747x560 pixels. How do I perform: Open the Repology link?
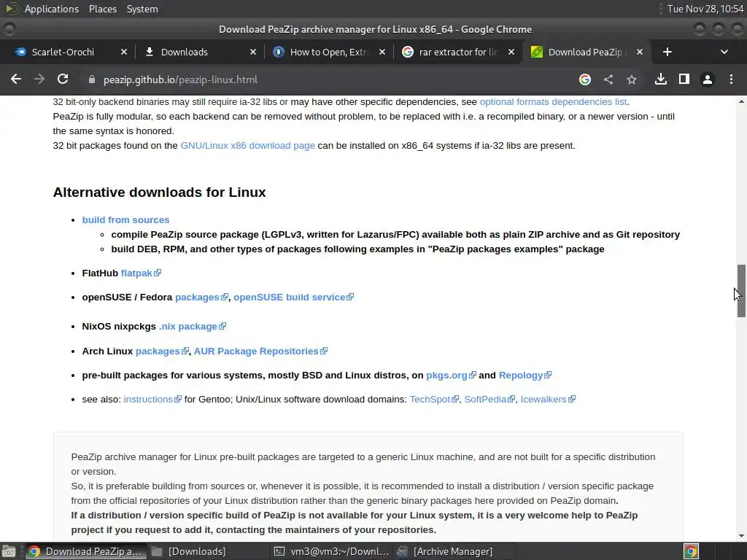[x=525, y=376]
